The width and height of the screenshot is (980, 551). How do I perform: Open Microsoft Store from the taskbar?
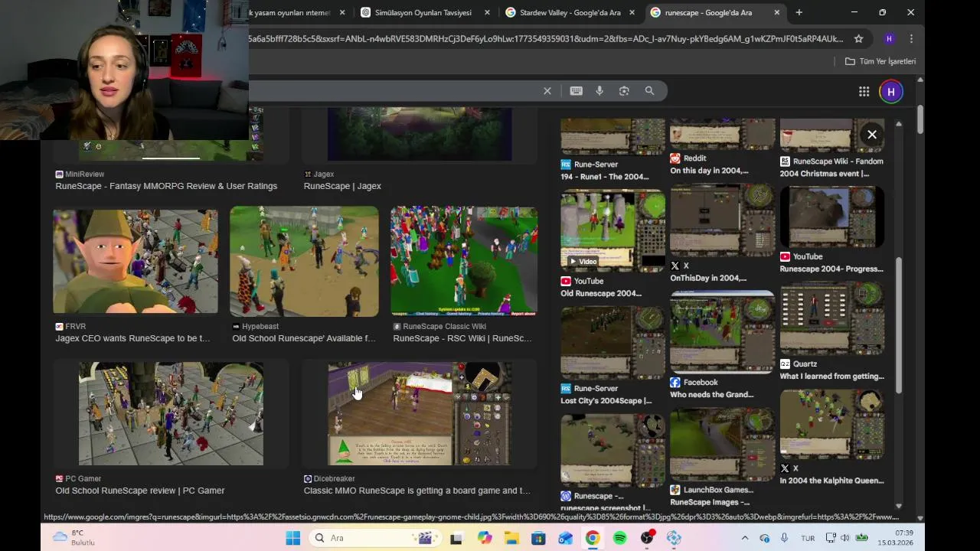coord(538,538)
